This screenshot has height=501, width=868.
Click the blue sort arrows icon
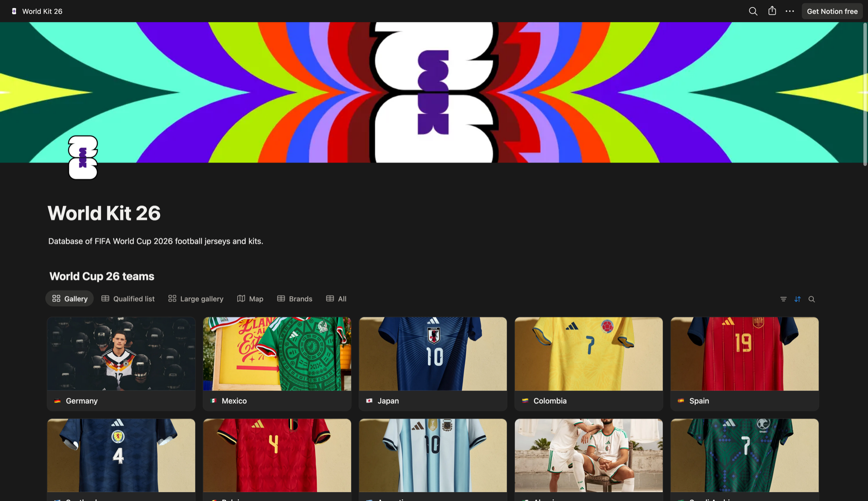[798, 299]
